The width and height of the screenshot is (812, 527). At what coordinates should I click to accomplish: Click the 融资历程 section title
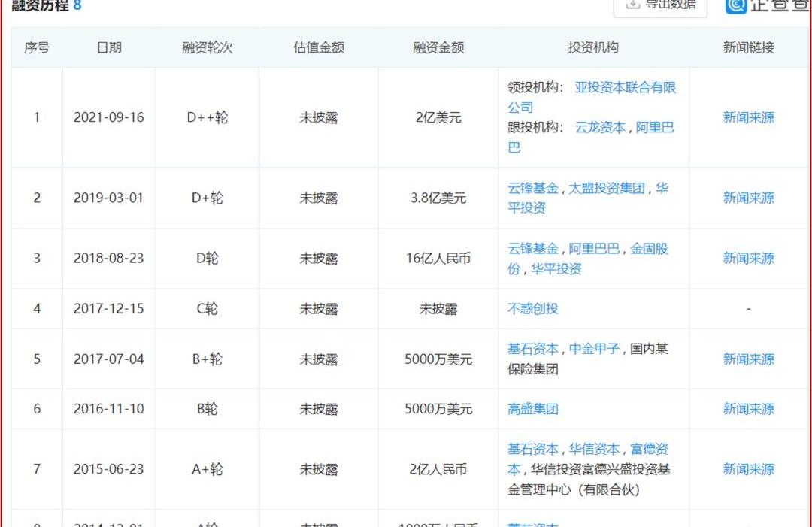[x=40, y=5]
